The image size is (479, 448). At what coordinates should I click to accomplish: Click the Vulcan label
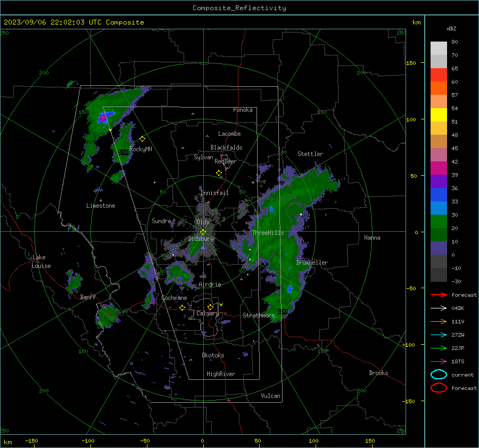pyautogui.click(x=271, y=396)
